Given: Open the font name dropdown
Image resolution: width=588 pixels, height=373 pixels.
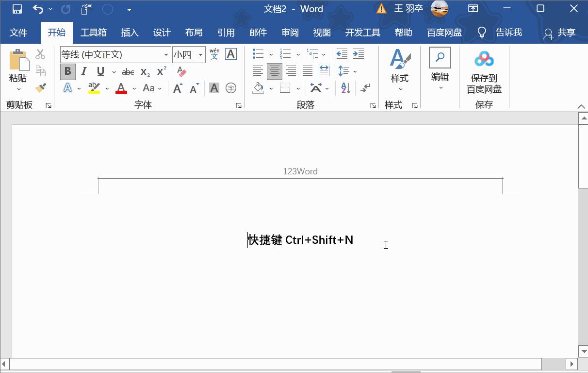Looking at the screenshot, I should (x=166, y=54).
